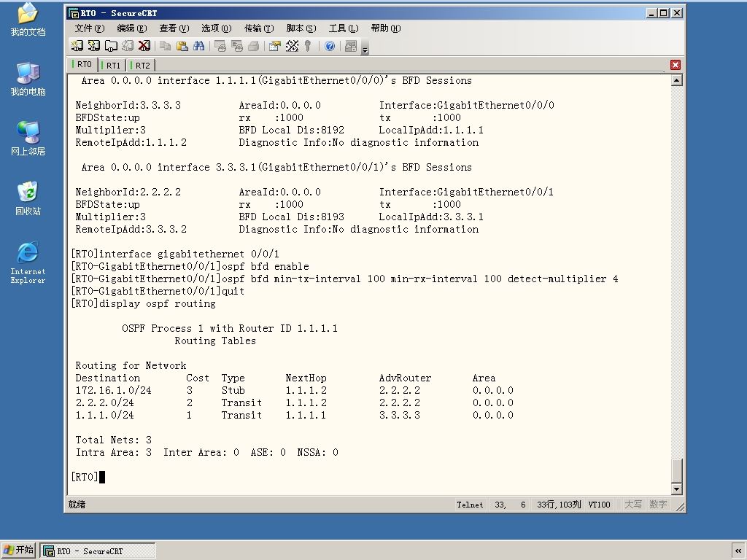
Task: Click the 'display ospf routing' command line
Action: tap(143, 303)
